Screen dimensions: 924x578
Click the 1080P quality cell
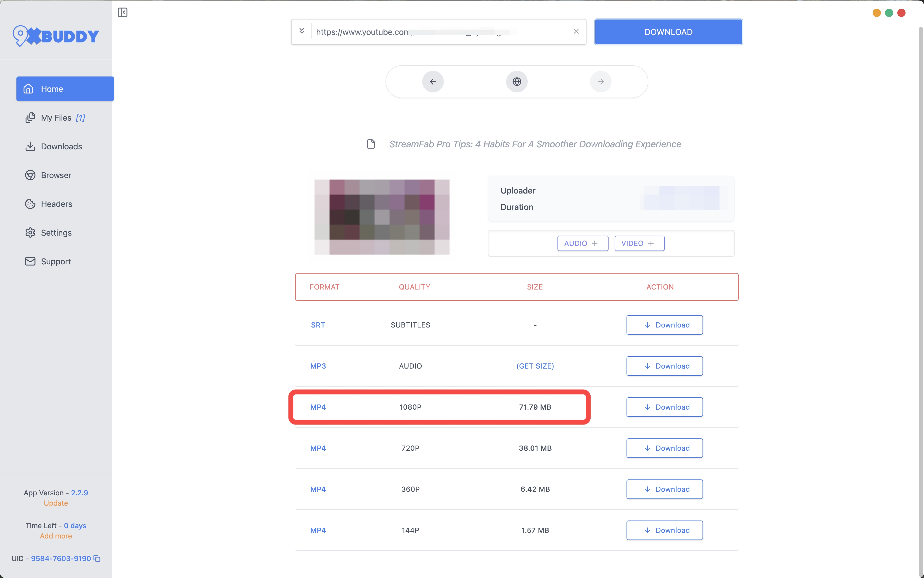[x=410, y=407]
